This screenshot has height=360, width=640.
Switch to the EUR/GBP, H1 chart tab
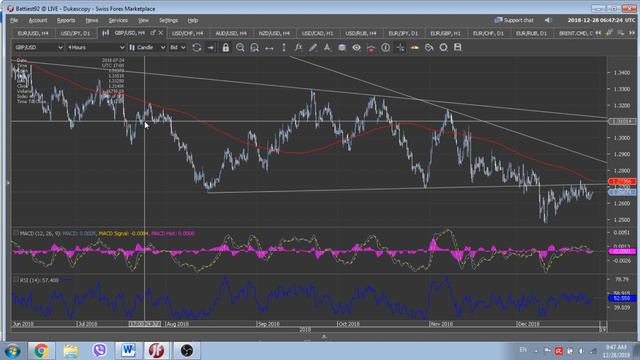click(445, 33)
